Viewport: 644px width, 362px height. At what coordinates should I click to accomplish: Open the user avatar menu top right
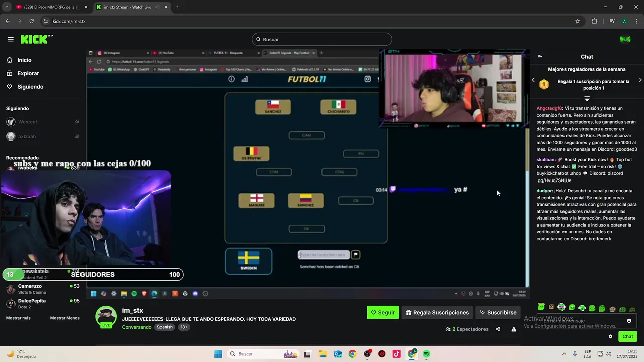point(625,39)
